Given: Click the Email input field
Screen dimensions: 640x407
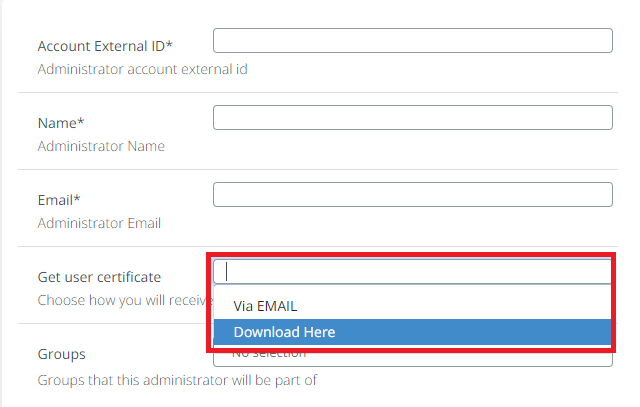Looking at the screenshot, I should coord(412,195).
